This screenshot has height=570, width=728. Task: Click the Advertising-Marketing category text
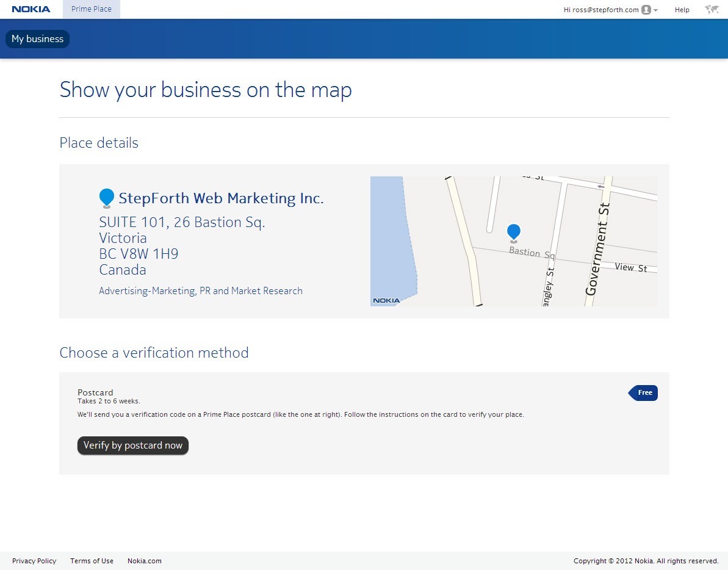pos(201,291)
